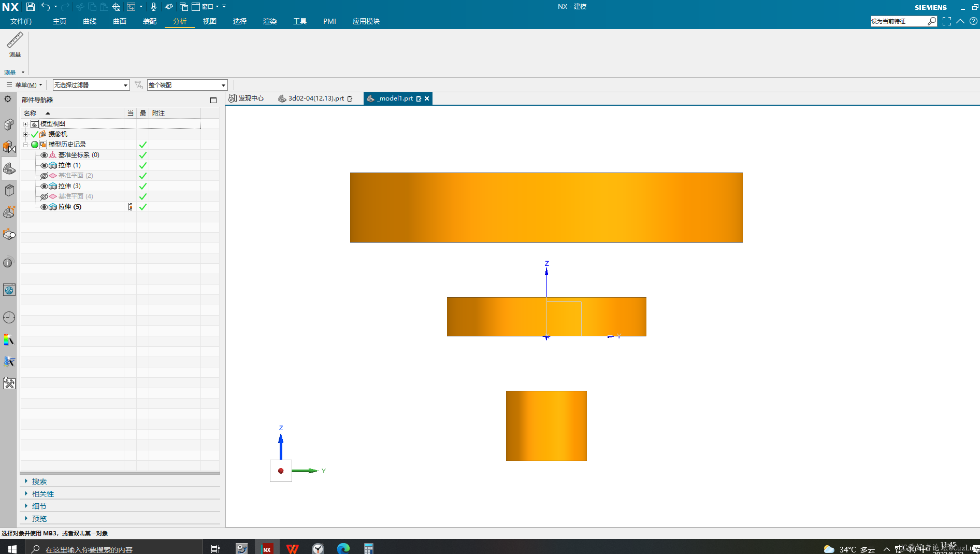
Task: Switch to the 主页 ribbon tab
Action: click(x=60, y=21)
